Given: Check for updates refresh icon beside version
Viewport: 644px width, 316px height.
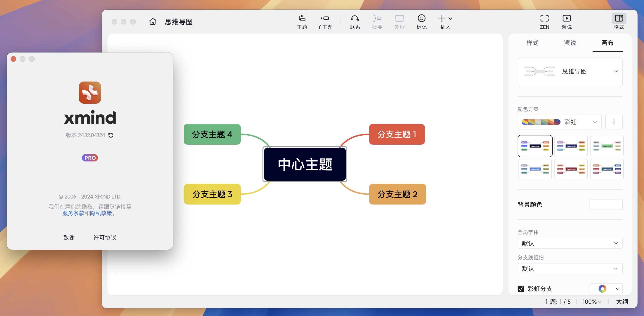Looking at the screenshot, I should click(x=111, y=135).
